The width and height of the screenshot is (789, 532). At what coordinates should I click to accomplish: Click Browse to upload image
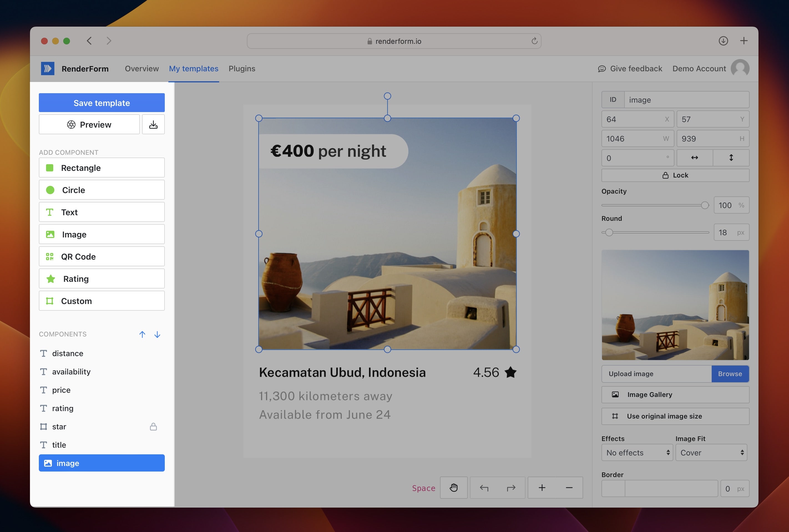point(730,374)
